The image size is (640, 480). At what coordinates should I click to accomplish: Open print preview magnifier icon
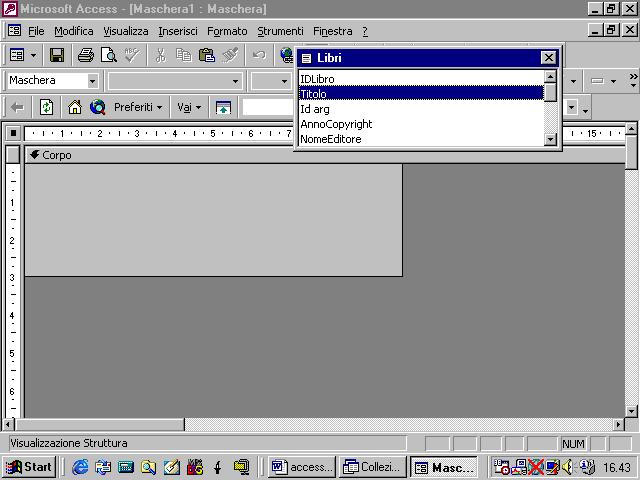click(109, 55)
